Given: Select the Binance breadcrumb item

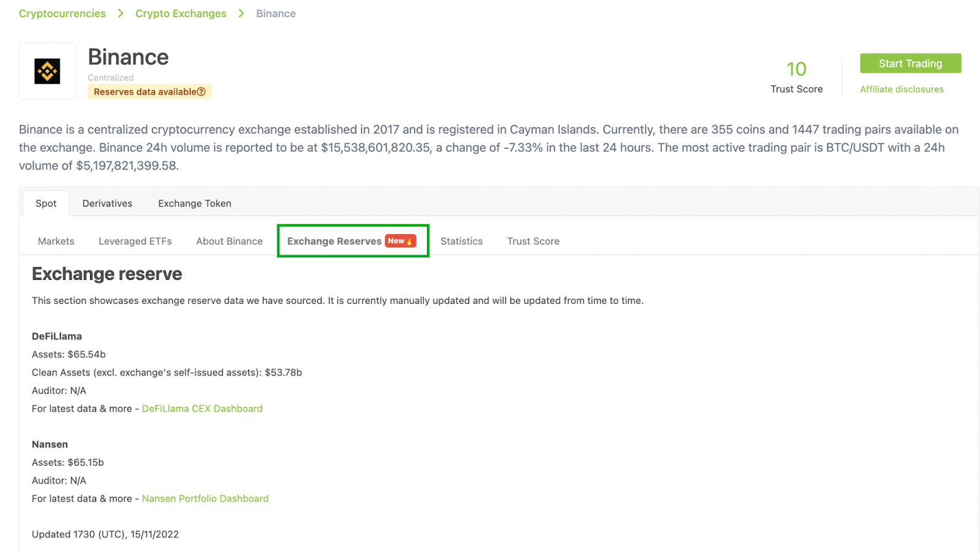Looking at the screenshot, I should coord(276,13).
